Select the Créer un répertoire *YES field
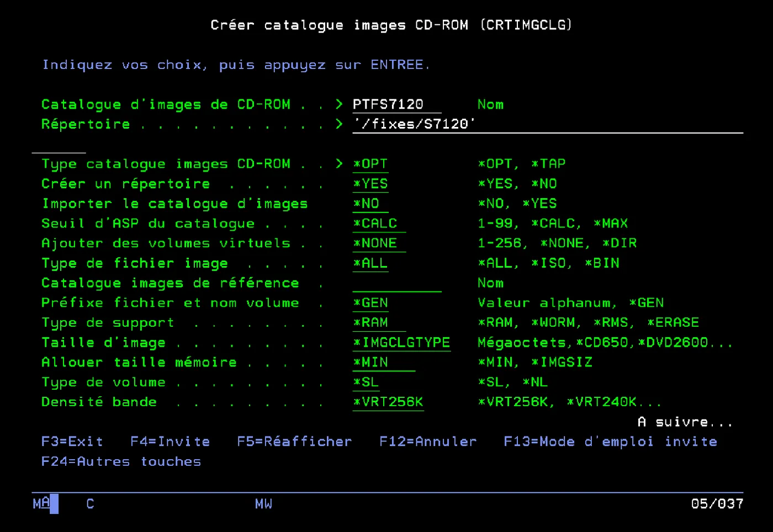Screen dimensions: 773x532 (x=370, y=184)
